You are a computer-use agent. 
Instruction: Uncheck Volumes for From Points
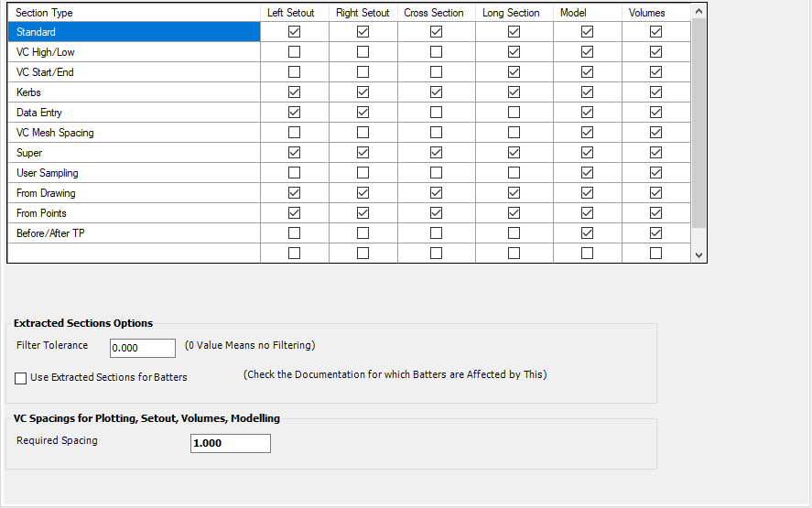tap(655, 213)
